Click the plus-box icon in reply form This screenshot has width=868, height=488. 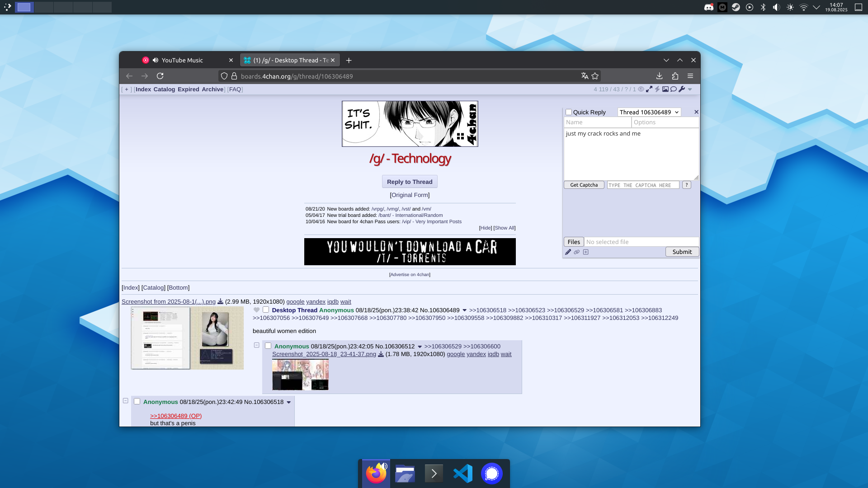586,252
